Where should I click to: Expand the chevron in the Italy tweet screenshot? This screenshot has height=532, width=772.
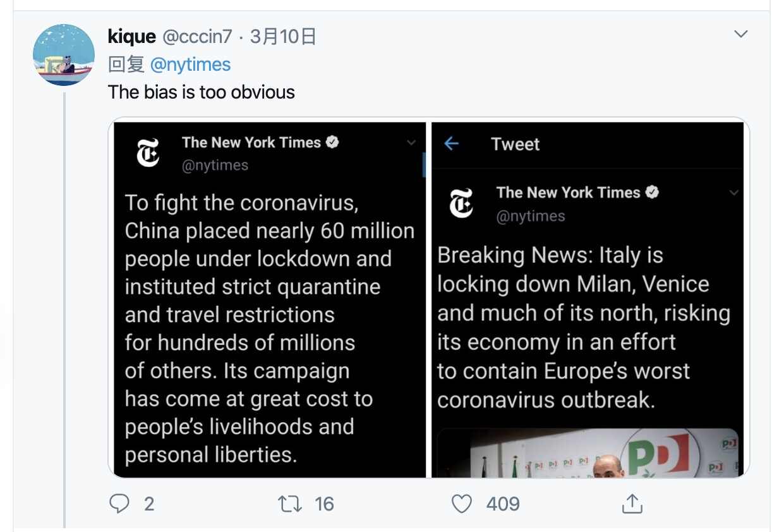click(x=733, y=193)
